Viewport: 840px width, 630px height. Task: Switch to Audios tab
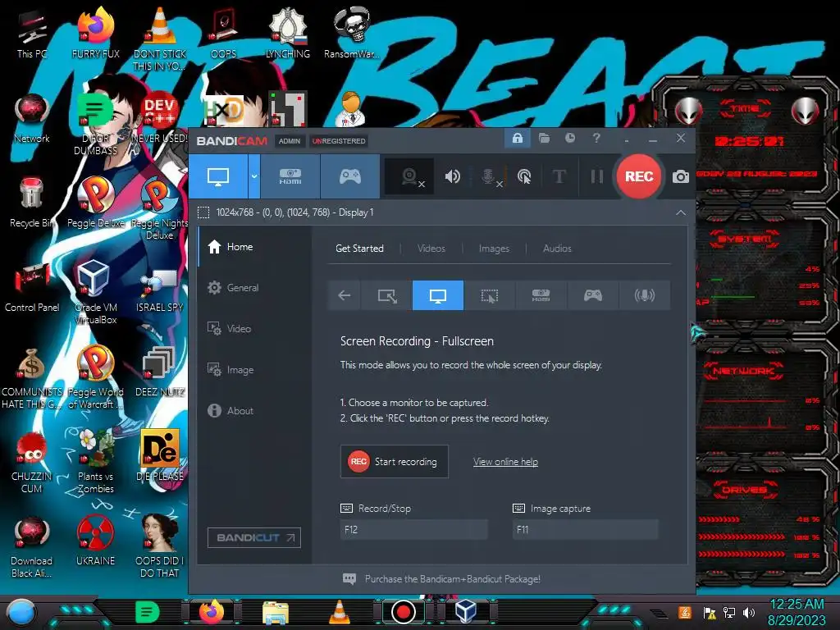pyautogui.click(x=557, y=249)
